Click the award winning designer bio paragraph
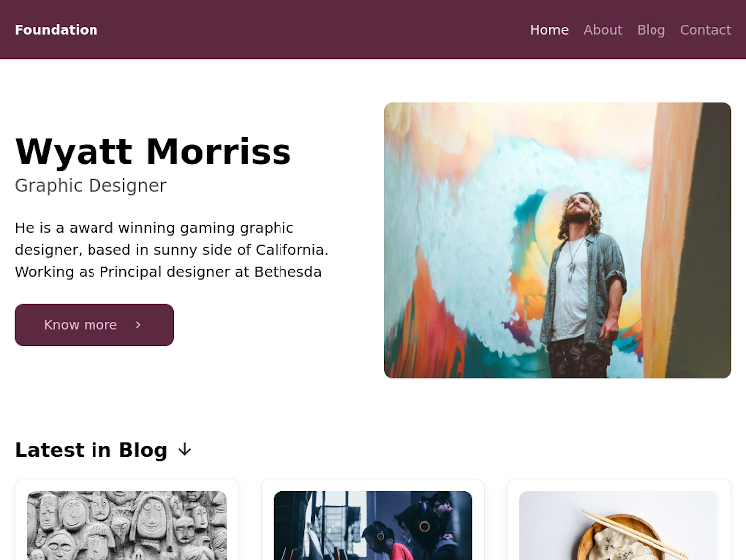Viewport: 746px width, 560px height. point(172,250)
